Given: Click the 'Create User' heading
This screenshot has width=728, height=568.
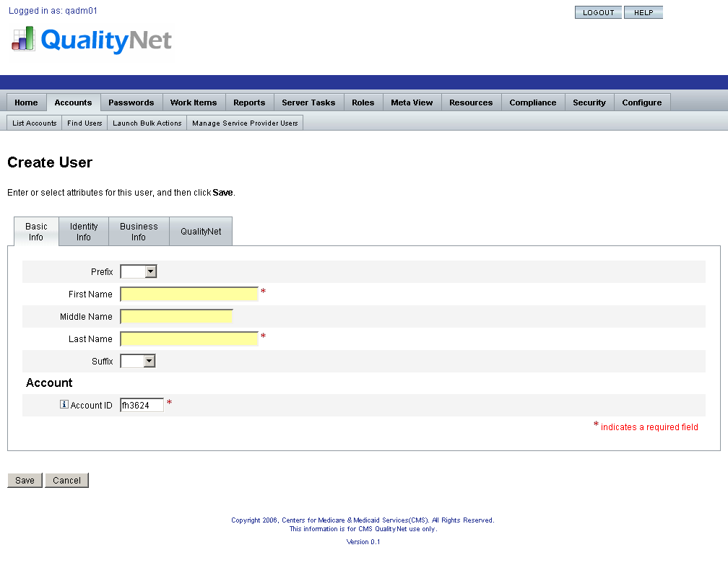Looking at the screenshot, I should (x=50, y=162).
